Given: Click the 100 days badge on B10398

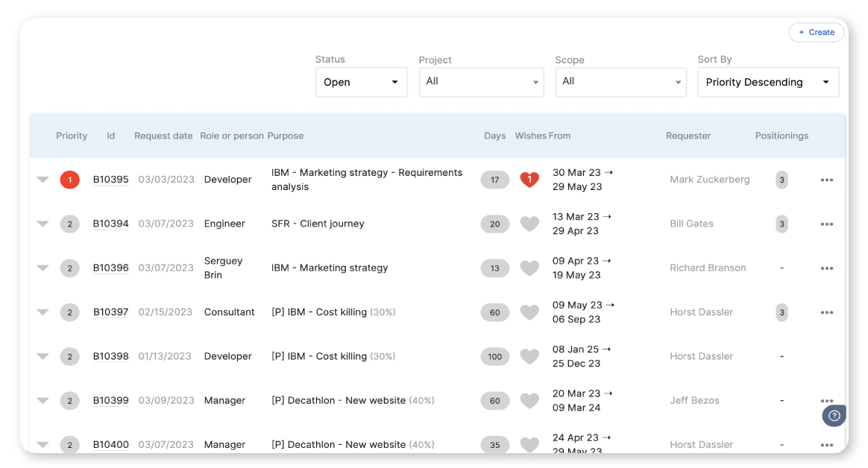Looking at the screenshot, I should point(495,357).
